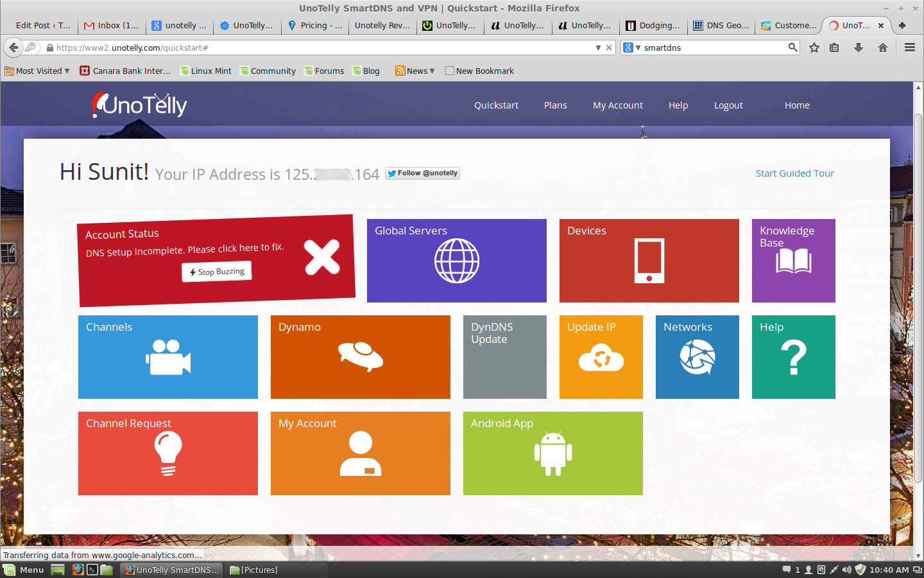The height and width of the screenshot is (578, 924).
Task: Click Logout in the site navigation
Action: pyautogui.click(x=728, y=105)
